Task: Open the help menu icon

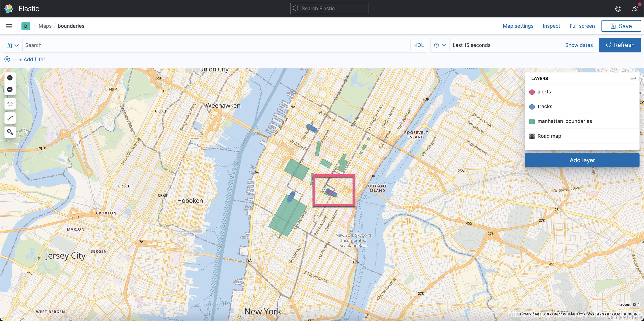Action: tap(618, 9)
